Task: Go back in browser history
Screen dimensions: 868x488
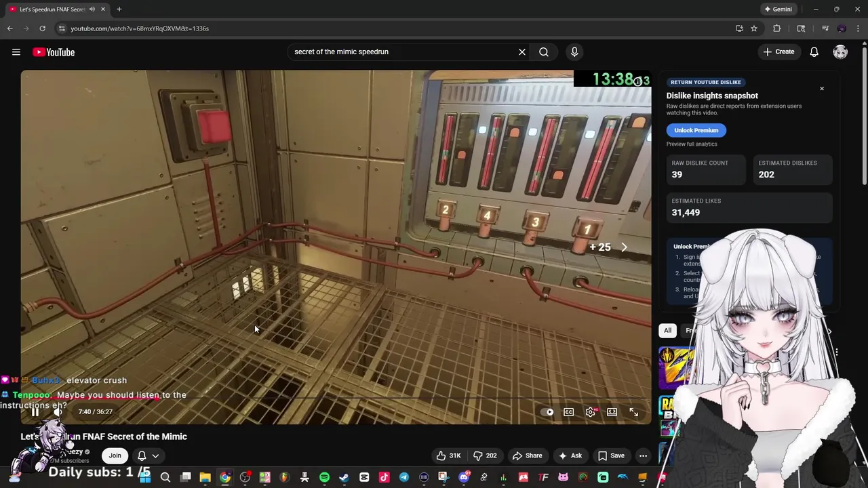Action: click(10, 28)
